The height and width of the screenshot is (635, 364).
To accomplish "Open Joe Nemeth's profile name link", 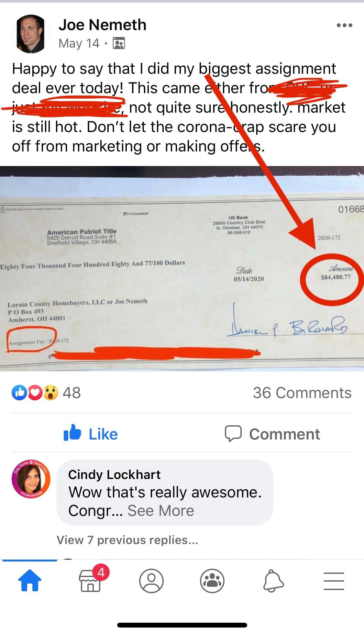I will coord(102,25).
